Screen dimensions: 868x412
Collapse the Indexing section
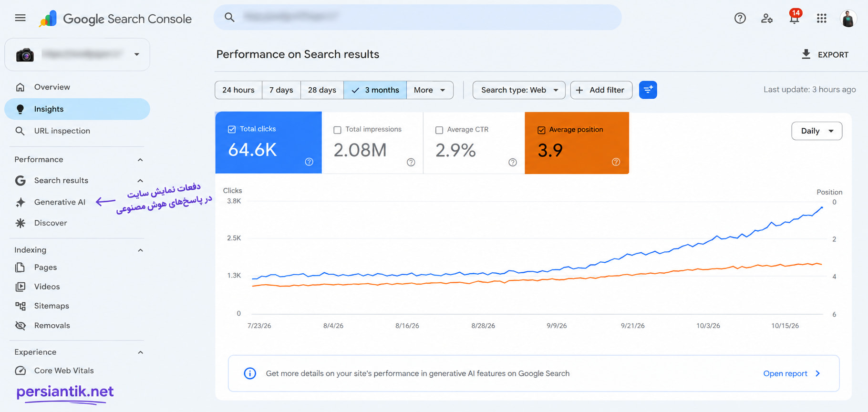click(140, 250)
